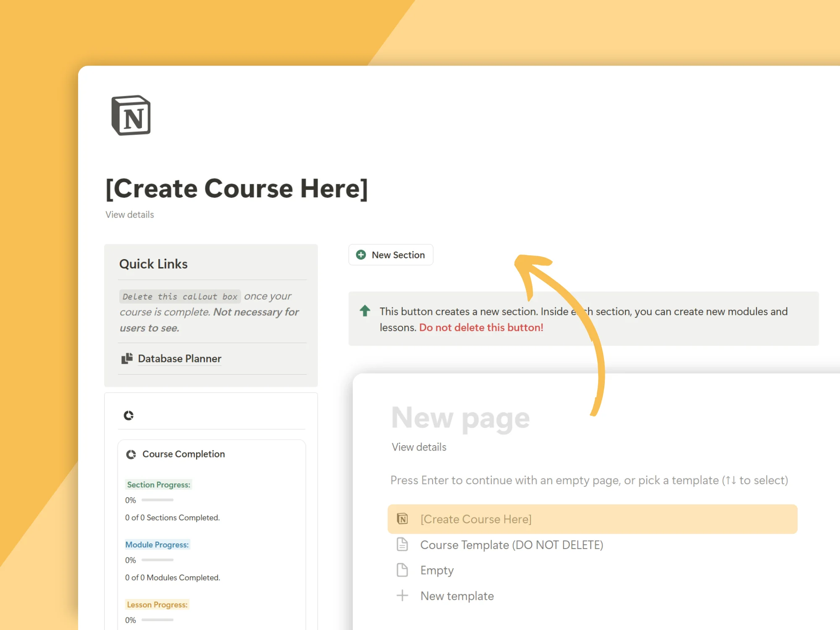Click the Section Progress bar
The width and height of the screenshot is (840, 630).
[157, 500]
